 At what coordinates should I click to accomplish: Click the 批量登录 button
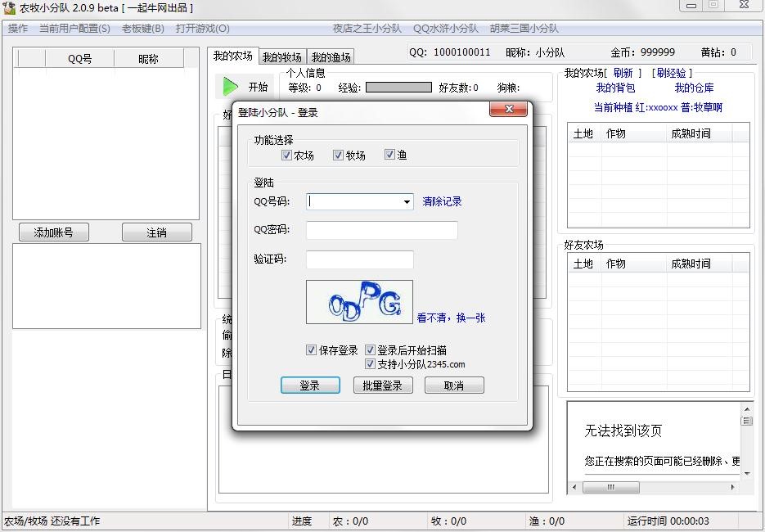tap(382, 385)
